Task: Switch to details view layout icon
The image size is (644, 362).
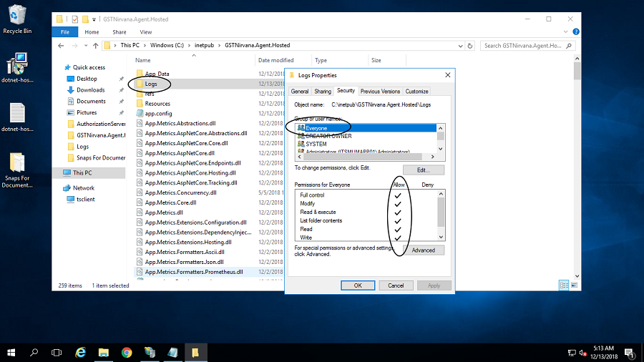Action: pyautogui.click(x=564, y=285)
